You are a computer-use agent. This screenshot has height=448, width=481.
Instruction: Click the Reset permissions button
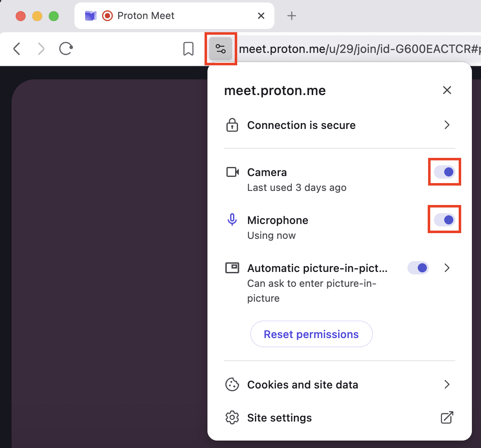tap(311, 334)
